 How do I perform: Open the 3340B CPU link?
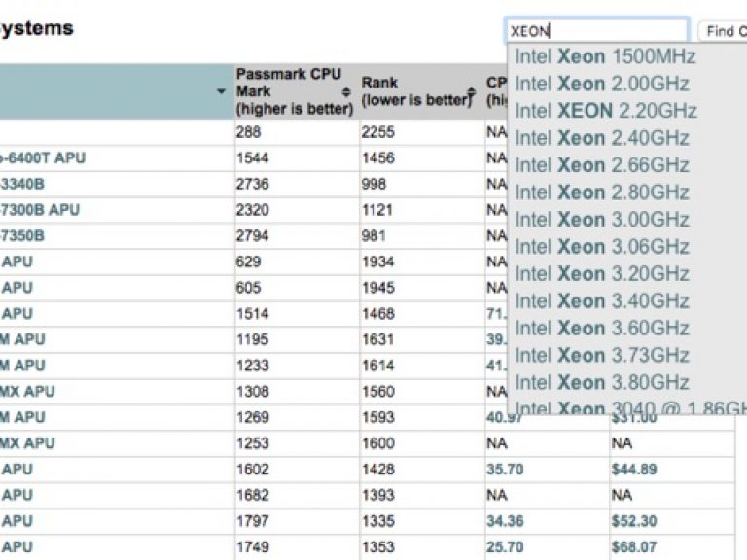(x=22, y=184)
